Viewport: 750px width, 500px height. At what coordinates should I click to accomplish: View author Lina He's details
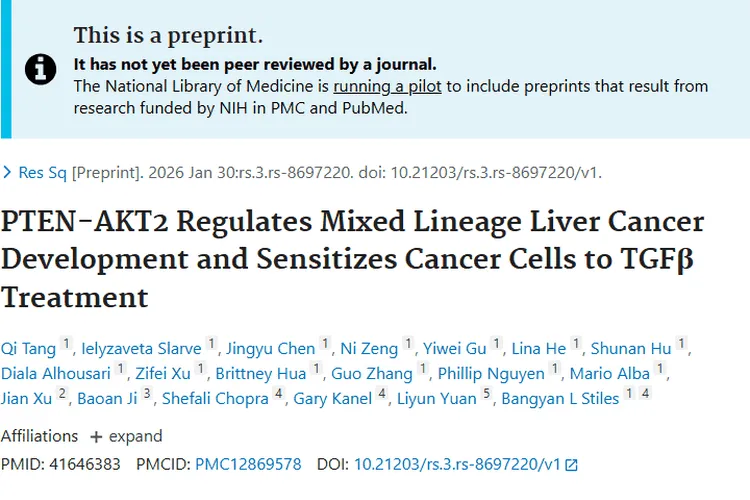tap(538, 348)
